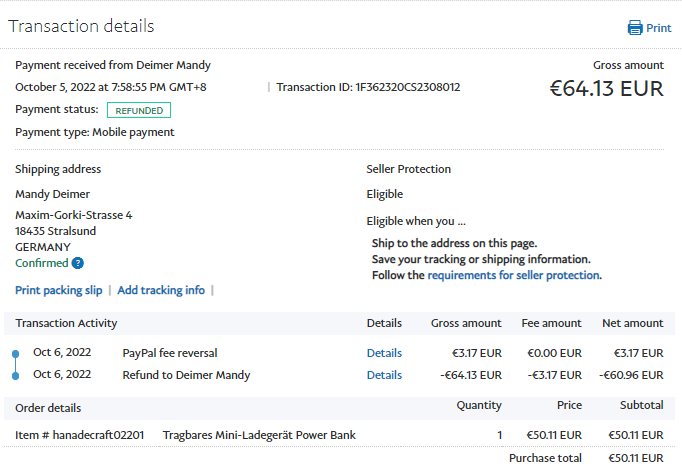Open the Add tracking info link
Screen dimensions: 682x471
(x=161, y=290)
